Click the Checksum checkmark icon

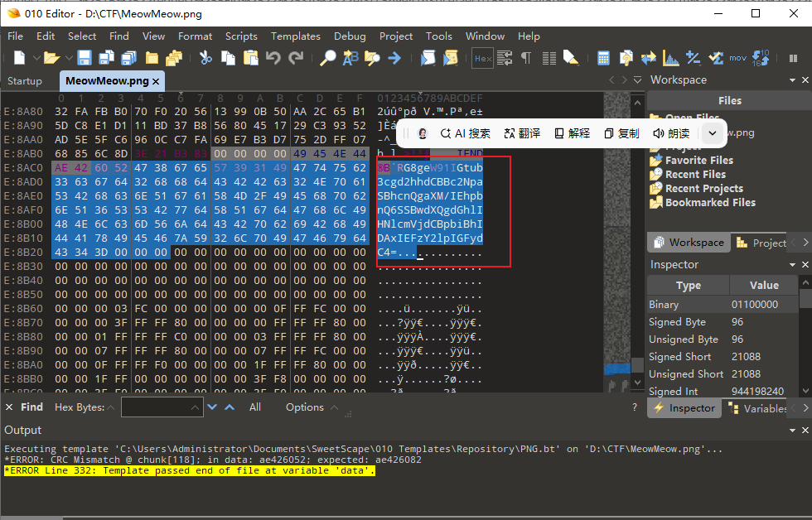pyautogui.click(x=716, y=58)
